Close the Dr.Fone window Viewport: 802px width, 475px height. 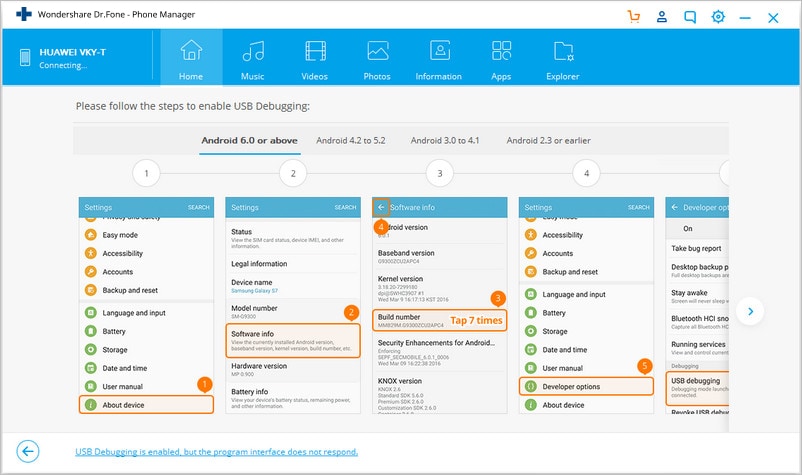(773, 18)
